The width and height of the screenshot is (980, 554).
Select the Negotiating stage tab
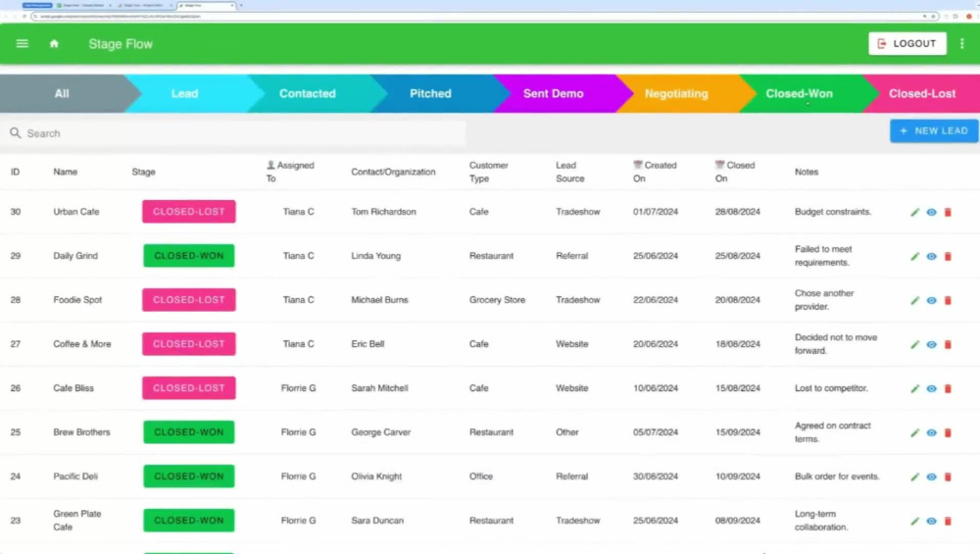point(676,94)
